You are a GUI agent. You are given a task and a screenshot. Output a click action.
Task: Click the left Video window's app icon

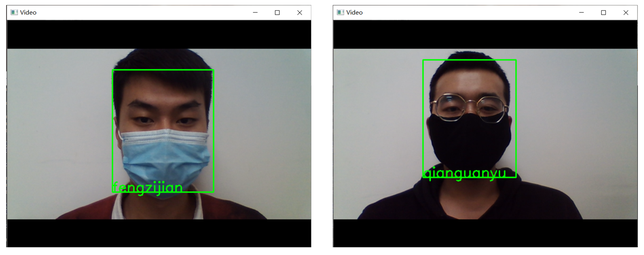[x=14, y=12]
